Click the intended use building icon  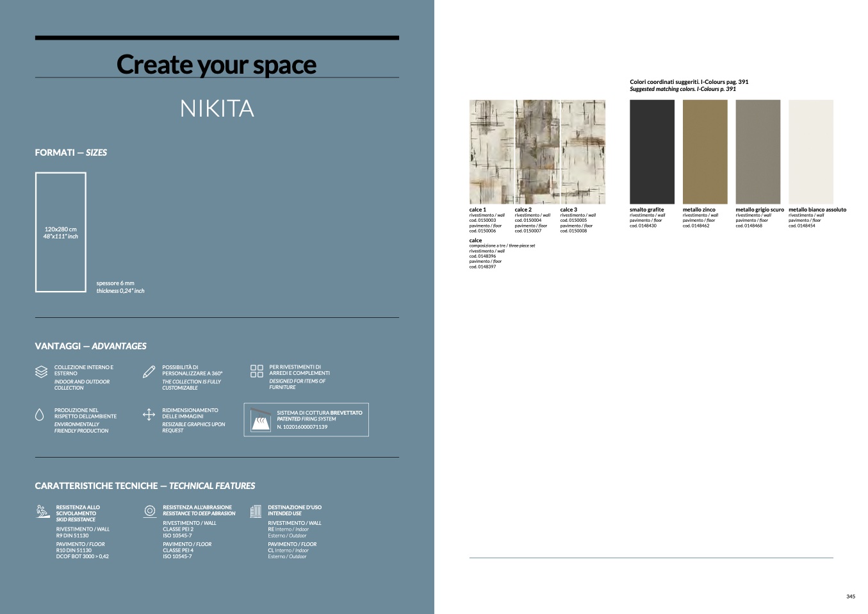[x=256, y=511]
